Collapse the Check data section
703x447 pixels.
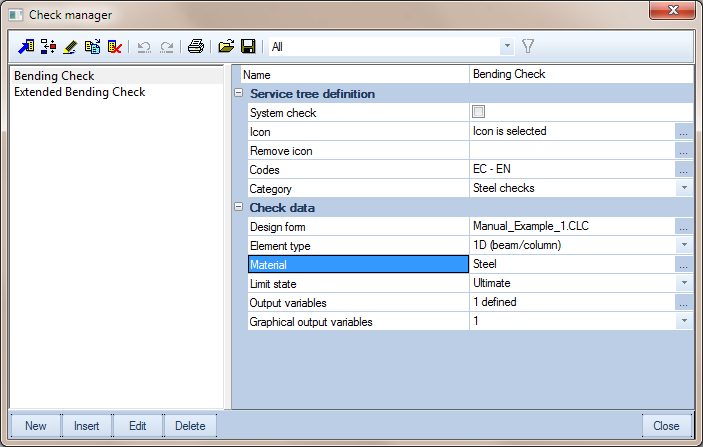[x=239, y=207]
